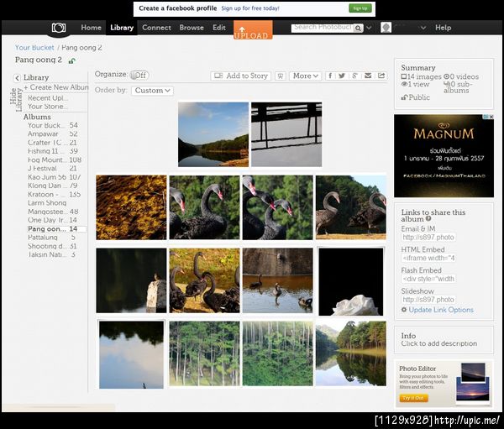
Task: Open the golden foliage thumbnail
Action: coord(131,207)
